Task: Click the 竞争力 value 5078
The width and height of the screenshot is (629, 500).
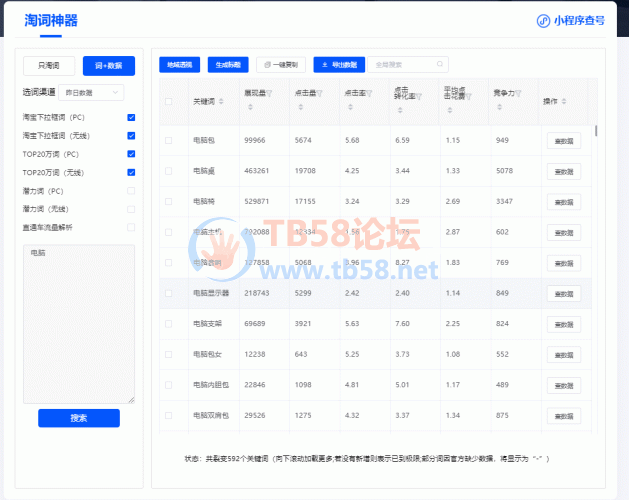Action: click(505, 171)
